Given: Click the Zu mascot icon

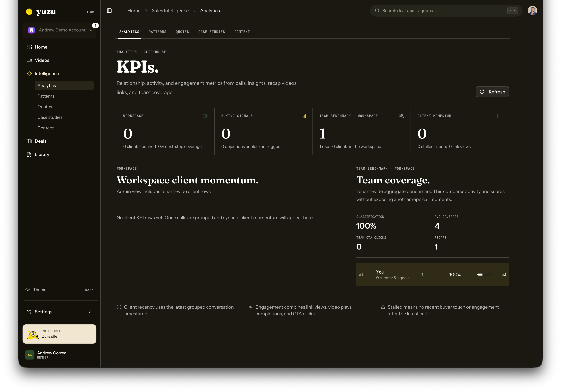Looking at the screenshot, I should (x=33, y=334).
